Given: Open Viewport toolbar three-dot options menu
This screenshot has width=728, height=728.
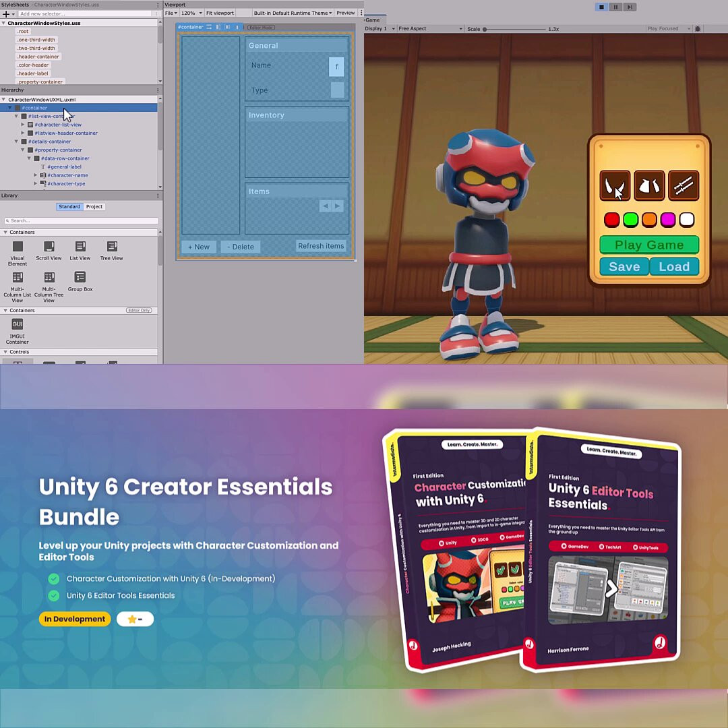Looking at the screenshot, I should (361, 13).
